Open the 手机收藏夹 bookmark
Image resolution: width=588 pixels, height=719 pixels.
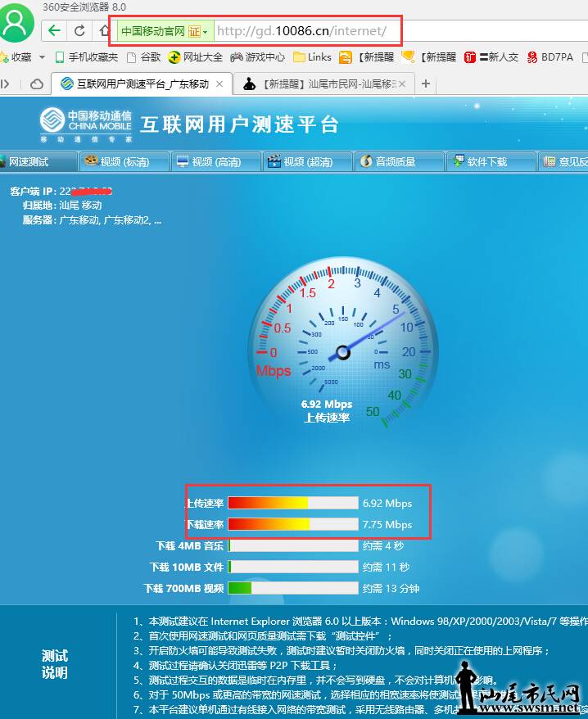coord(86,57)
